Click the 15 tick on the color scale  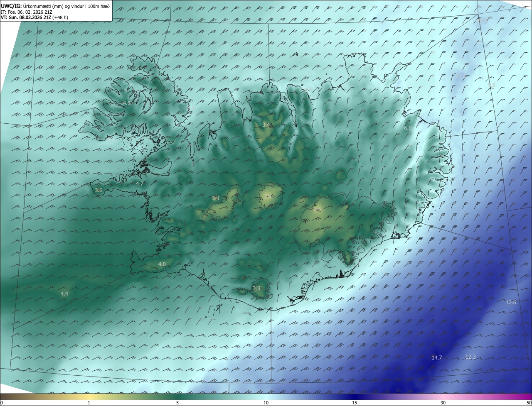click(x=355, y=403)
